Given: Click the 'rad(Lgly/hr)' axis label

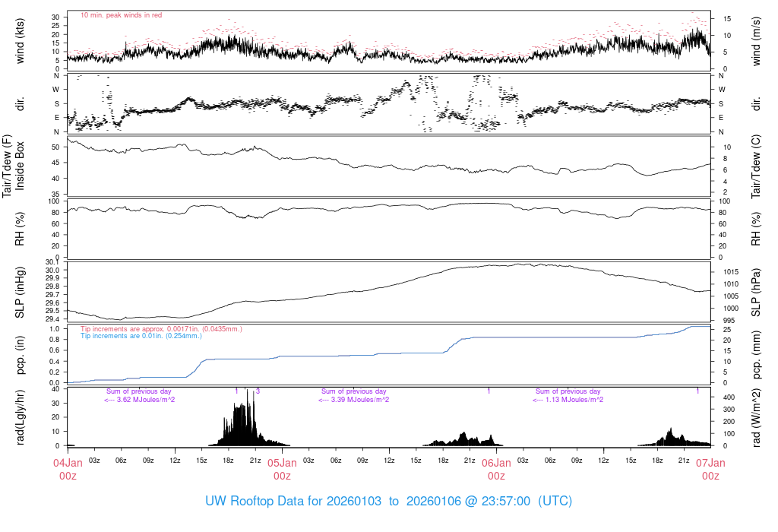Looking at the screenshot, I should [x=20, y=417].
